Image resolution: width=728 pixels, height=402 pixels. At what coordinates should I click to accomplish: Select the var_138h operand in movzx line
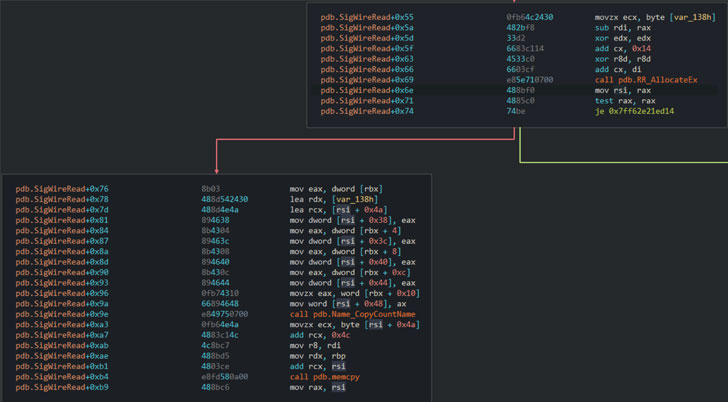[692, 17]
